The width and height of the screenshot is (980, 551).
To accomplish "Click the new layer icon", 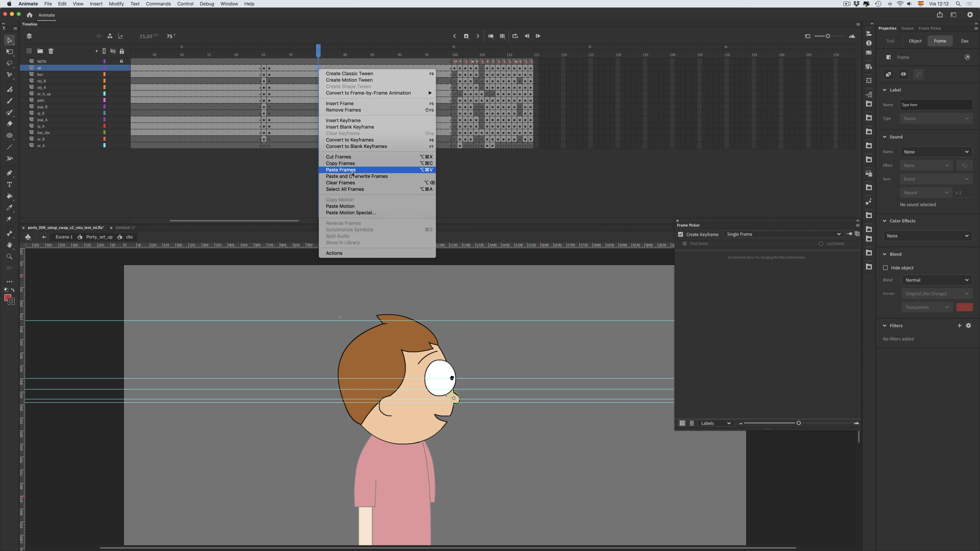I will click(x=29, y=51).
